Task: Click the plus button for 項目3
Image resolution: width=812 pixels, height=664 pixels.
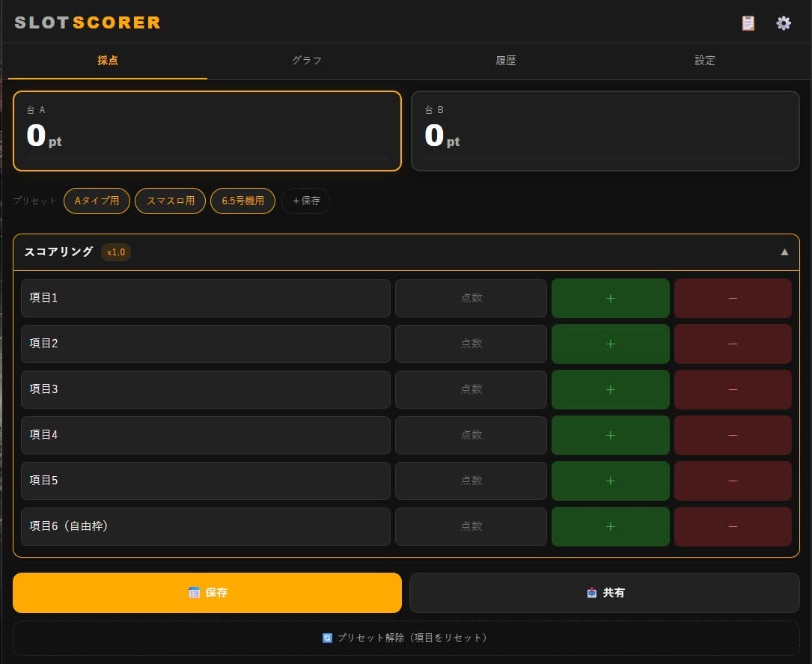Action: [610, 389]
